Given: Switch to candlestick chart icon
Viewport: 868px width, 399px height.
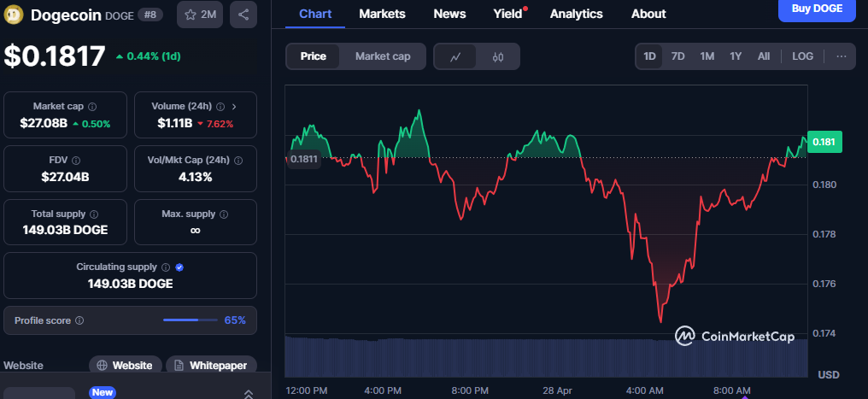Looking at the screenshot, I should click(x=498, y=56).
